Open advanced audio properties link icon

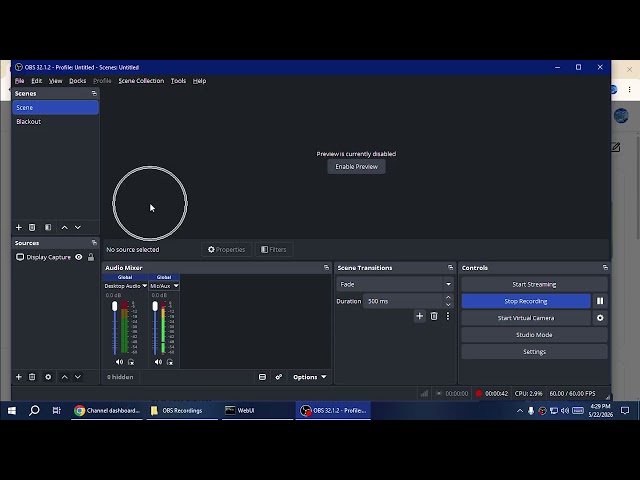tap(278, 377)
